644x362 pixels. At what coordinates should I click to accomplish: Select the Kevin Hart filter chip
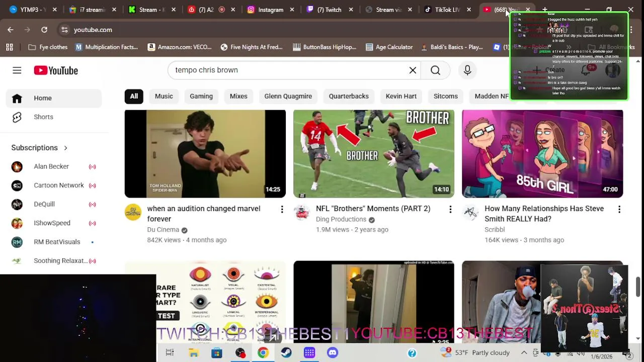401,96
